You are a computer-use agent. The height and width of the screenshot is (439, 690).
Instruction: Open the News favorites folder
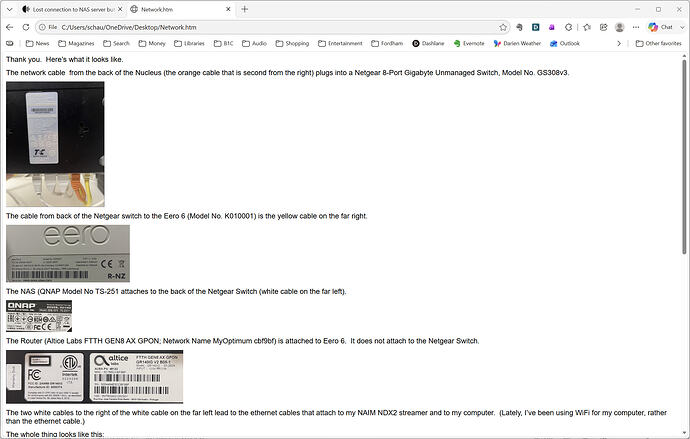click(x=37, y=44)
